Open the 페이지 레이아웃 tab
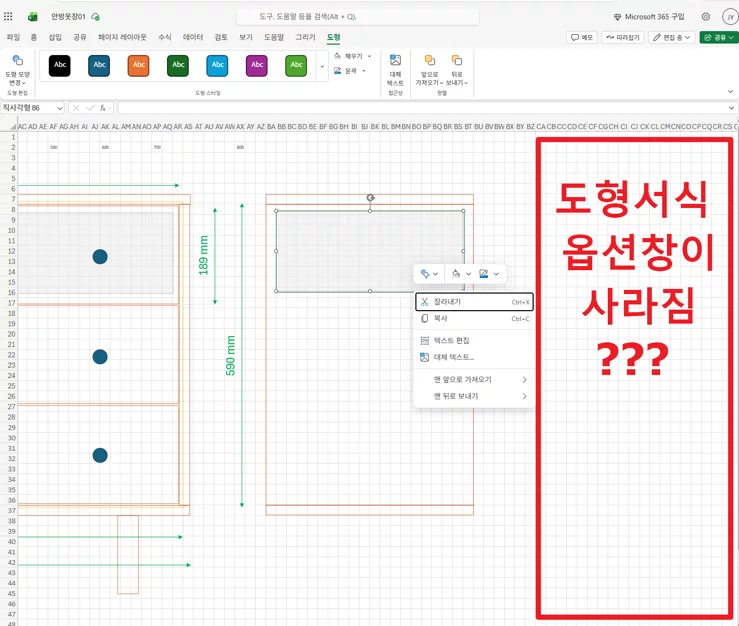Viewport: 739px width, 626px height. click(122, 37)
